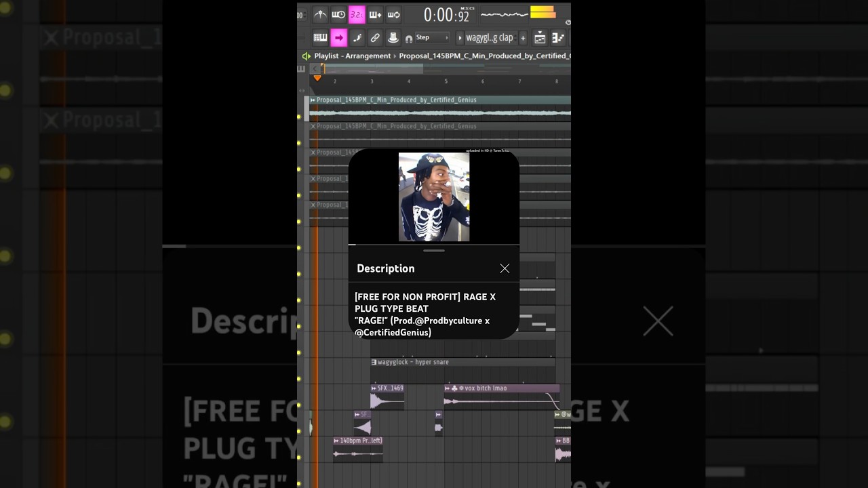Click the M:S:CS time format label
The height and width of the screenshot is (488, 868).
(467, 8)
